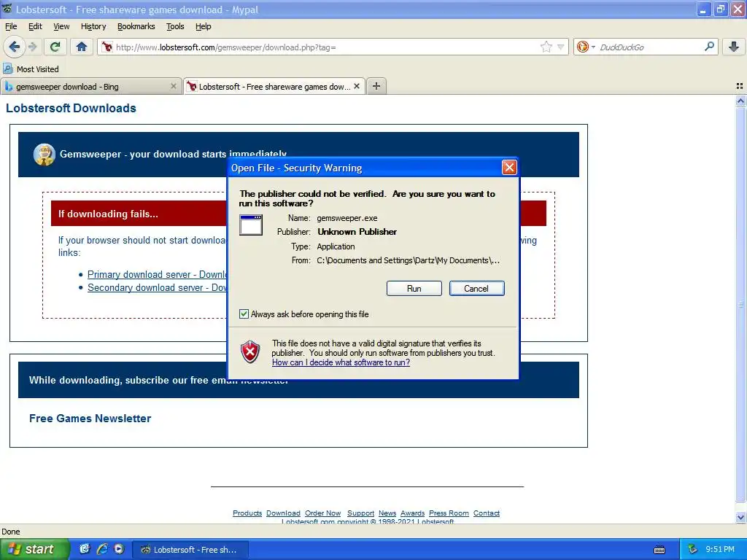Screen dimensions: 747x560
Task: Click the Most Visited bookmark icon
Action: pyautogui.click(x=7, y=69)
